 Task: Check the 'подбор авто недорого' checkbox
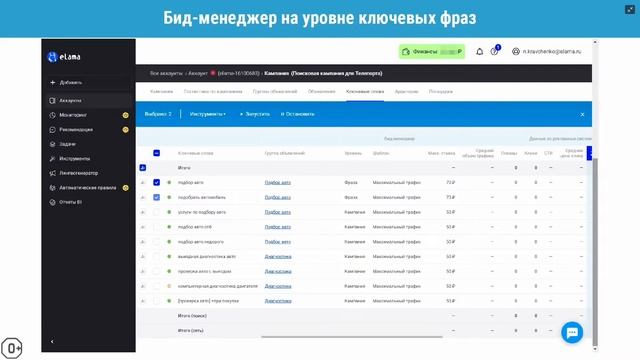pyautogui.click(x=156, y=242)
